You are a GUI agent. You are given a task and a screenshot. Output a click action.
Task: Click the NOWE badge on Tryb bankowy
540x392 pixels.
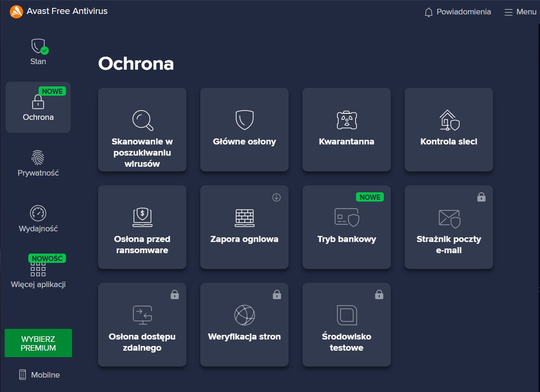[x=370, y=197]
